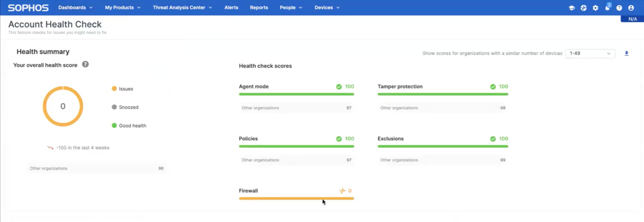
Task: Open the Tamper protection score details
Action: pos(443,89)
